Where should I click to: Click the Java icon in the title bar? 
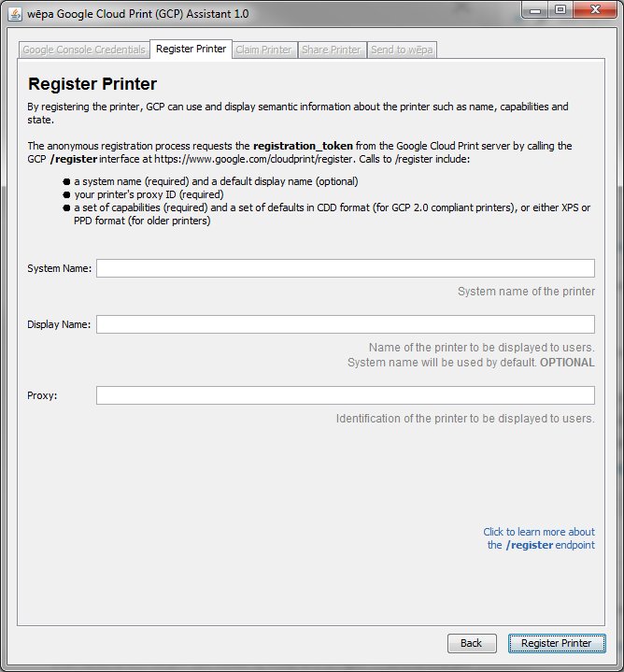click(15, 14)
